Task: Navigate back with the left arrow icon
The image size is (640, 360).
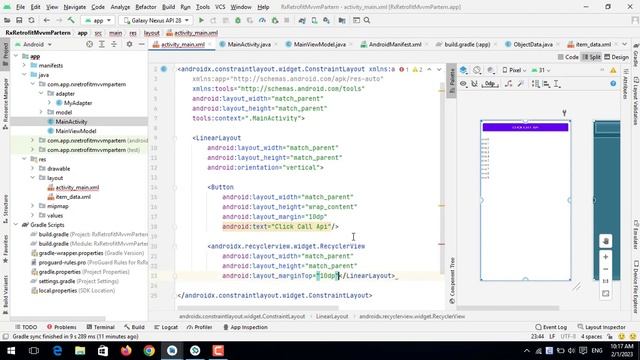Action: point(47,20)
